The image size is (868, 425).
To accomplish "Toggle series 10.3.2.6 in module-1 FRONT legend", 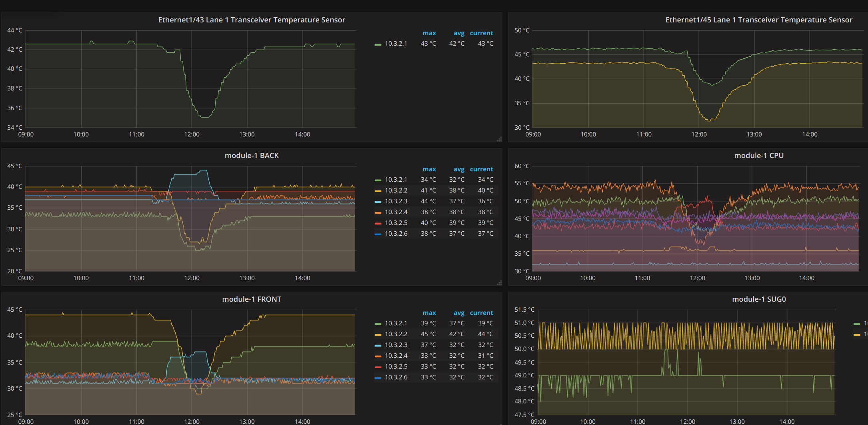I will 396,377.
